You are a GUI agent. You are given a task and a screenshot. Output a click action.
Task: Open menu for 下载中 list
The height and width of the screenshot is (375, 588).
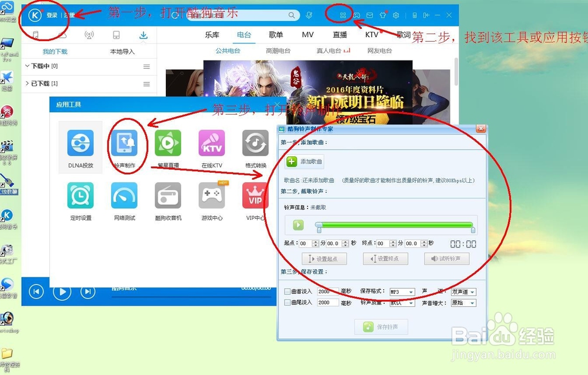(x=146, y=66)
